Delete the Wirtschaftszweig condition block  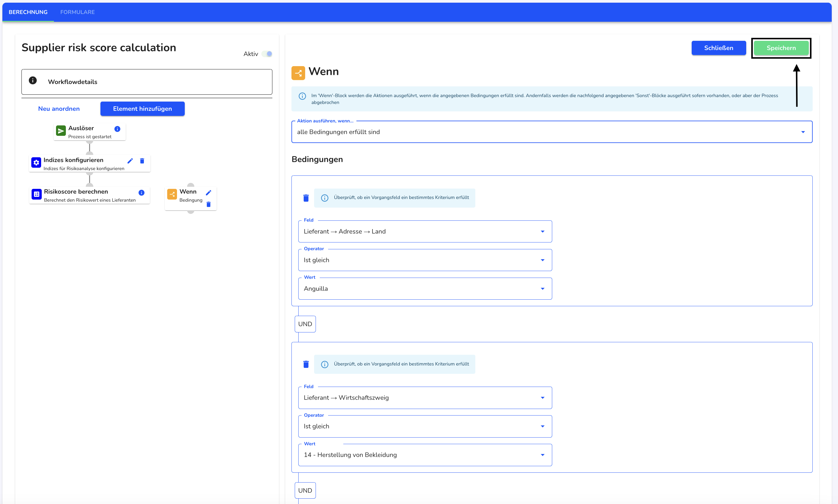(x=306, y=364)
